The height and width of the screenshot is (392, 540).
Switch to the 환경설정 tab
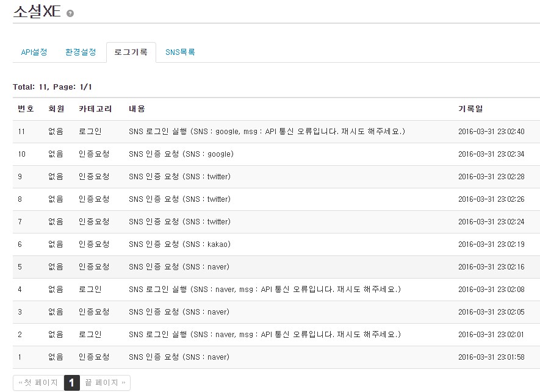click(81, 52)
